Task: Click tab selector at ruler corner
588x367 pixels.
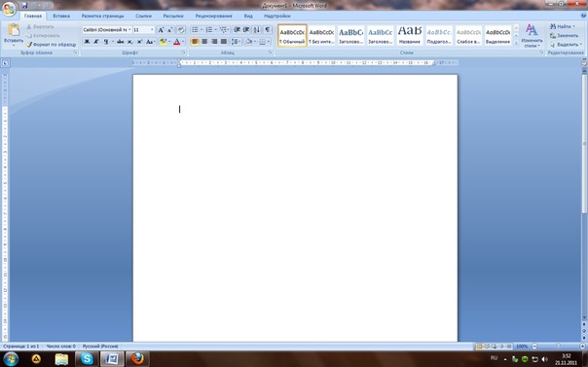Action: pos(5,63)
